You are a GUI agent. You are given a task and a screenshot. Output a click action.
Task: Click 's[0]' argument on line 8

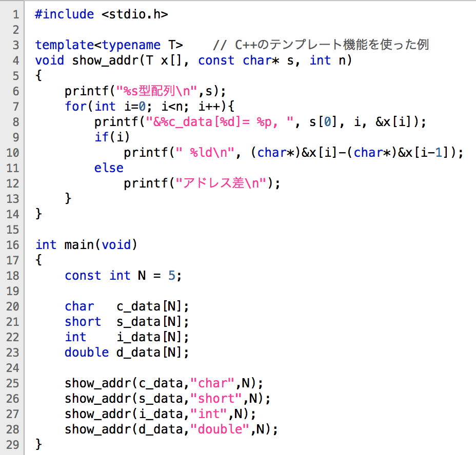coord(323,122)
